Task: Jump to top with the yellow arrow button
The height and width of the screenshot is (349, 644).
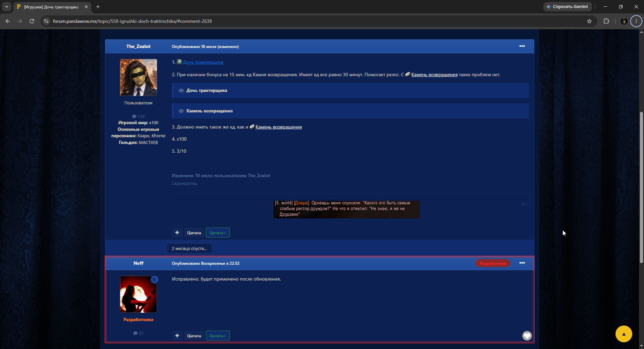Action: point(624,334)
